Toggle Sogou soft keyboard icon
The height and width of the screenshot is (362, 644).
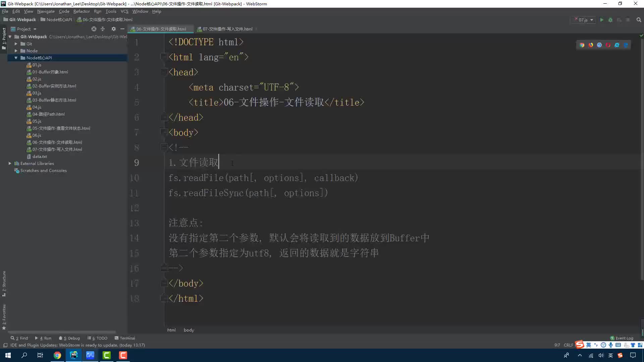click(618, 345)
